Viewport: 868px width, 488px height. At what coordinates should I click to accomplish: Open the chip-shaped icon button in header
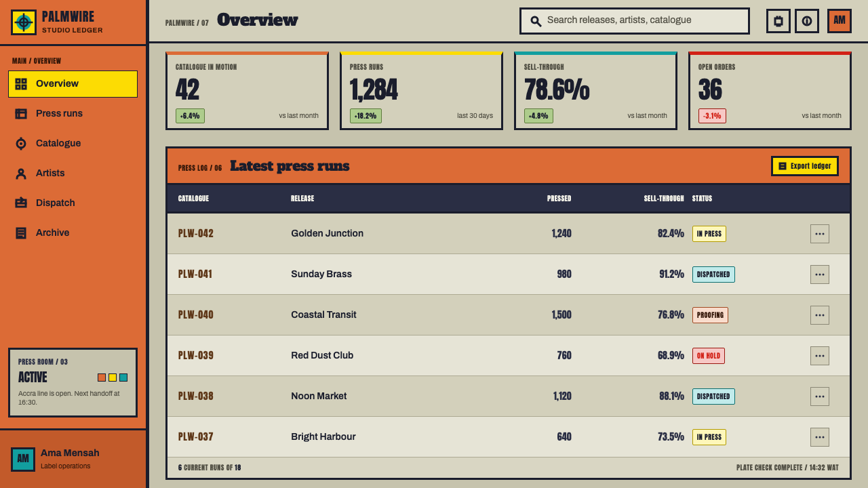(778, 21)
